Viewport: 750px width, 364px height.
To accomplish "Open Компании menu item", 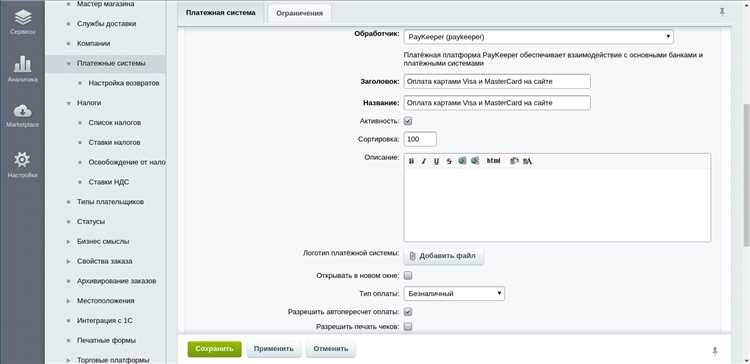I will coord(93,44).
